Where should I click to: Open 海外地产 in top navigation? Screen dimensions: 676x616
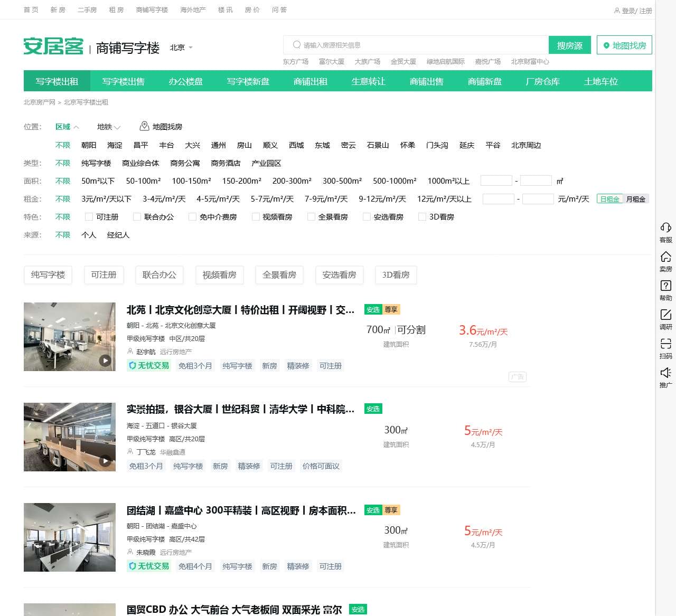pos(193,10)
